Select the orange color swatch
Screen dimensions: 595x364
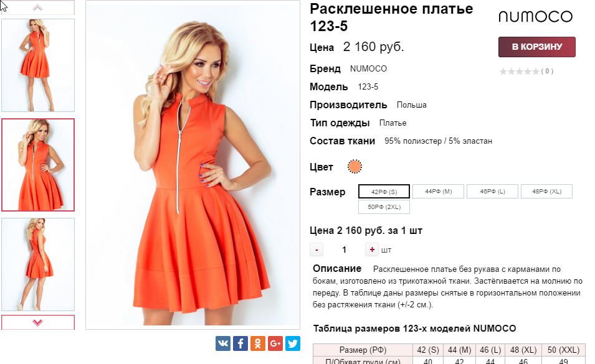coord(355,167)
